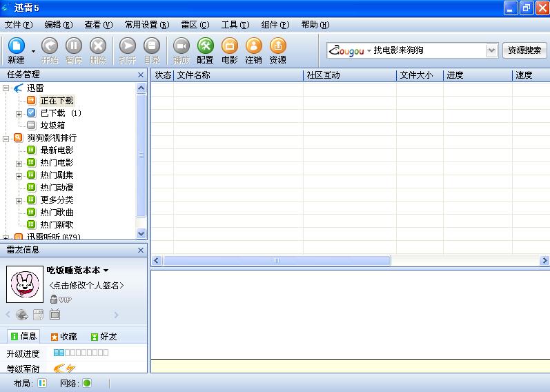Open the 查看(V) menu
The height and width of the screenshot is (392, 550).
tap(98, 25)
